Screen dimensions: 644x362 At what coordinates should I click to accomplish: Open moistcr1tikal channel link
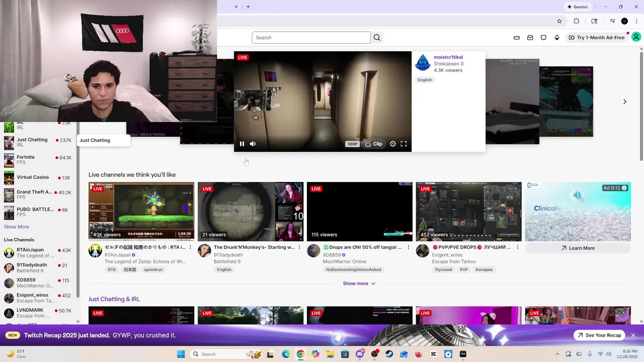tap(448, 57)
